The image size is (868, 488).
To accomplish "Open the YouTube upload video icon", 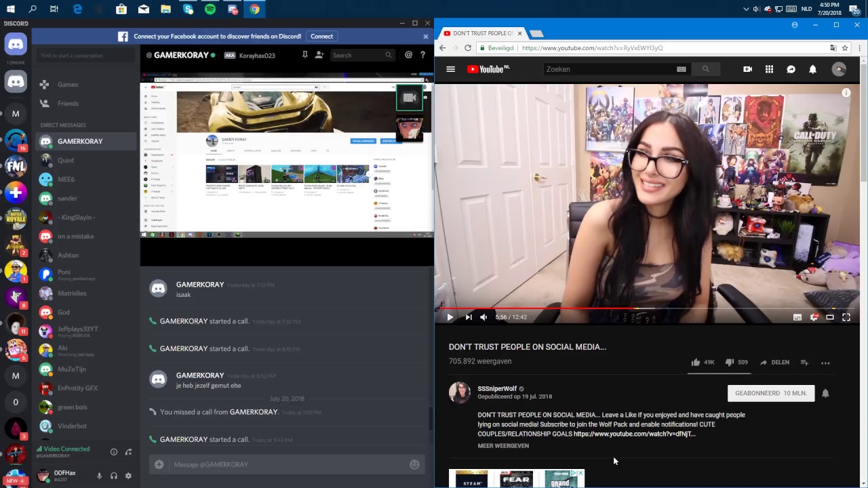I will [748, 69].
